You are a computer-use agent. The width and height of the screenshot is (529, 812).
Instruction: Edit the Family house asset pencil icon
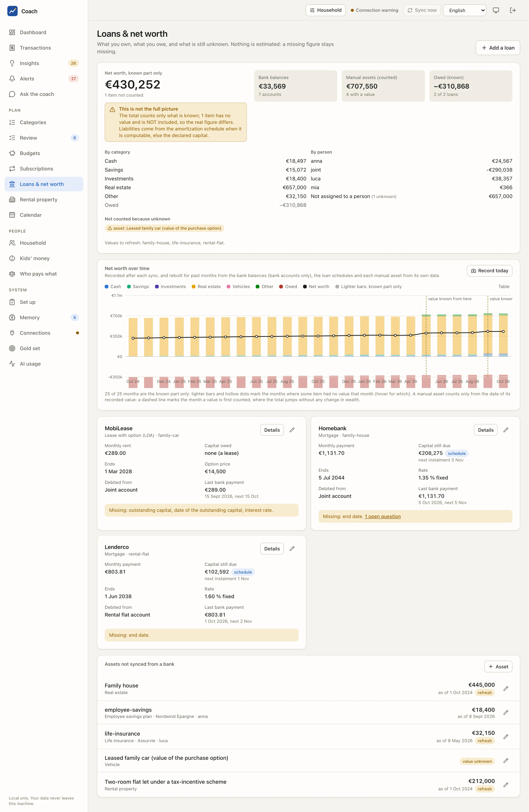tap(506, 689)
